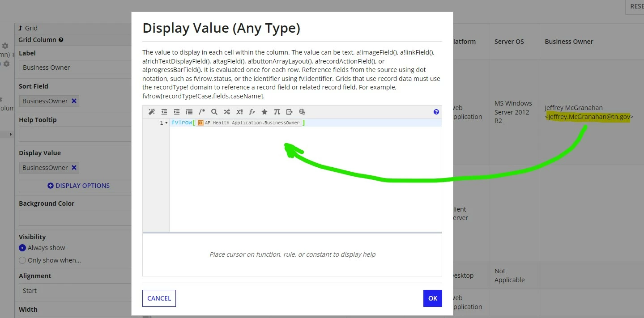The image size is (644, 318).
Task: Click the DISPLAY OPTIONS button
Action: [75, 186]
